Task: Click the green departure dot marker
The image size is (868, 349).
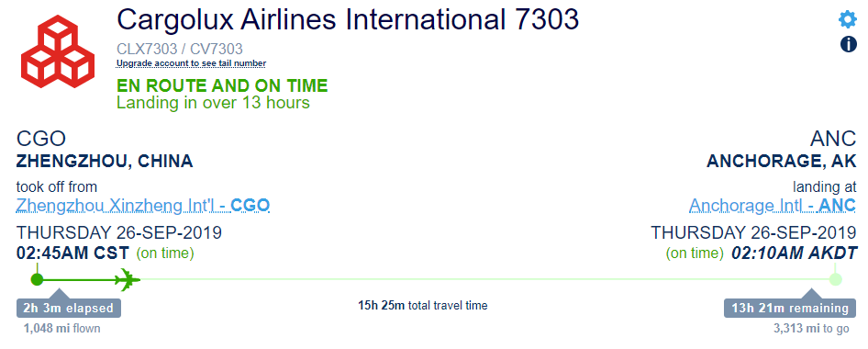Action: coord(37,279)
